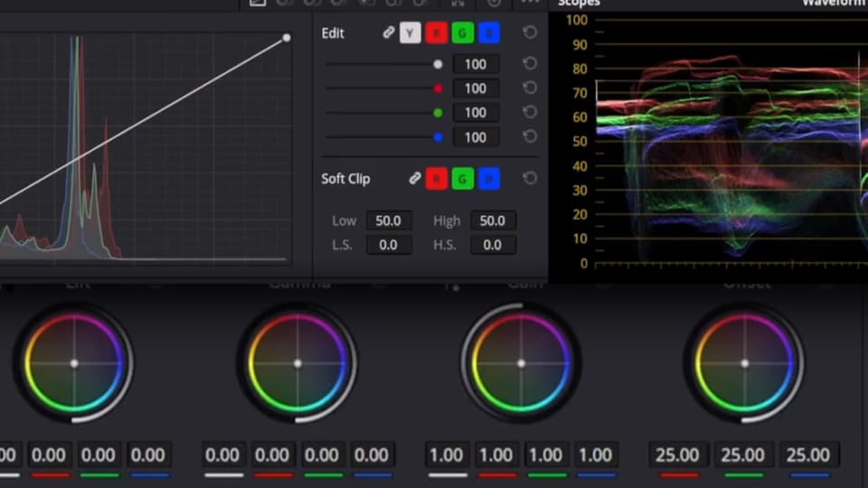The height and width of the screenshot is (488, 868).
Task: Reset the green intensity slider
Action: 530,112
